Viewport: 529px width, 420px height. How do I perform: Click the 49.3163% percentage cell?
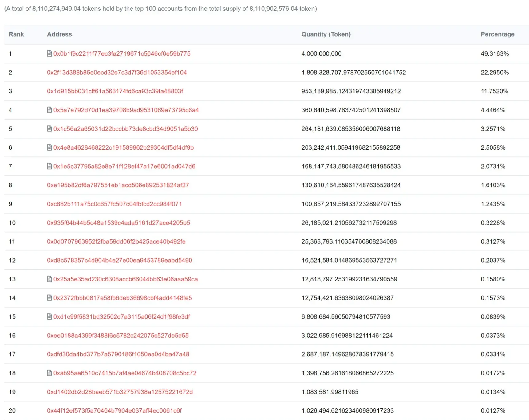pyautogui.click(x=495, y=54)
